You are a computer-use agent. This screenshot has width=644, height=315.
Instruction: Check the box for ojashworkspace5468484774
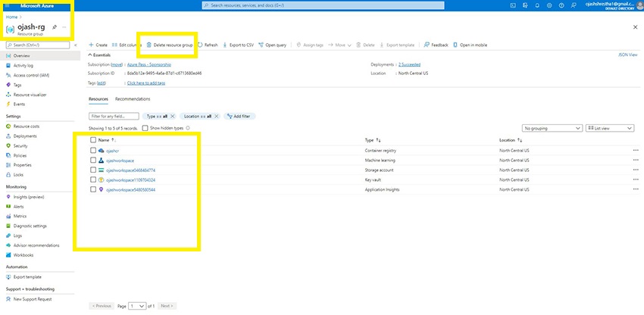(93, 170)
